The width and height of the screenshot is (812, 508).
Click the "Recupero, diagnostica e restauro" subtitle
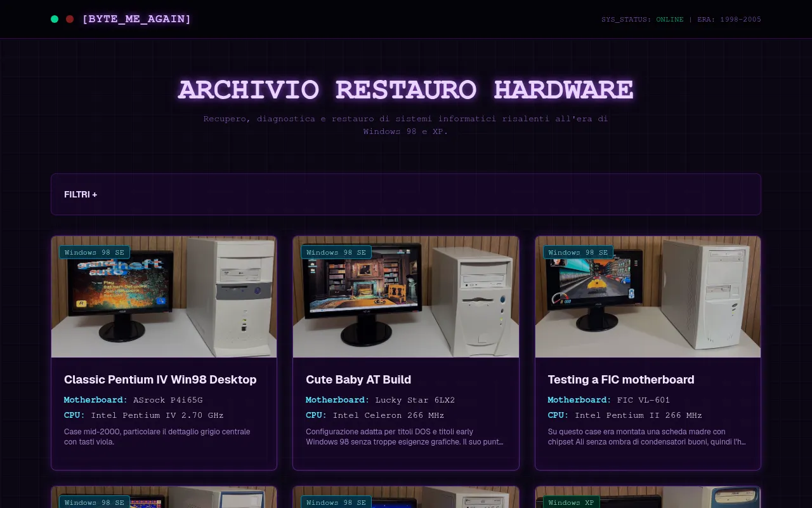tap(406, 125)
